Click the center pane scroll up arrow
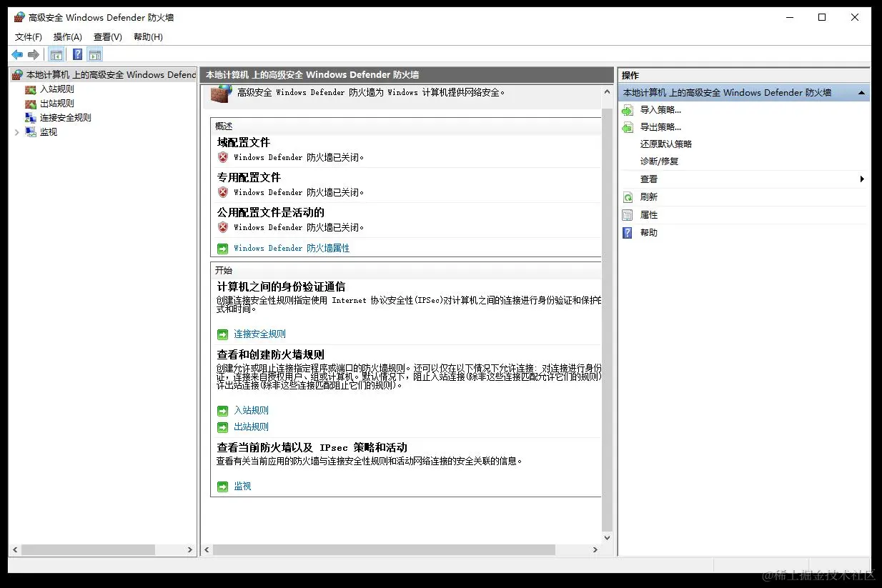The height and width of the screenshot is (588, 882). point(608,91)
